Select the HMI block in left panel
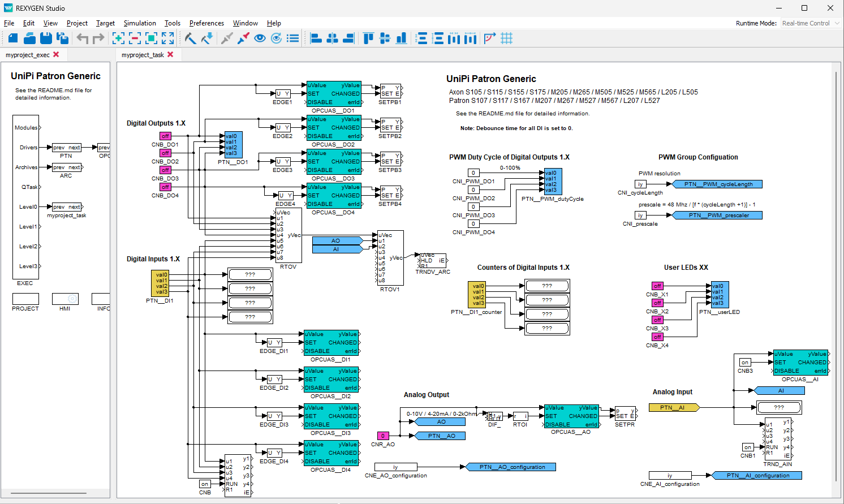 pyautogui.click(x=65, y=299)
